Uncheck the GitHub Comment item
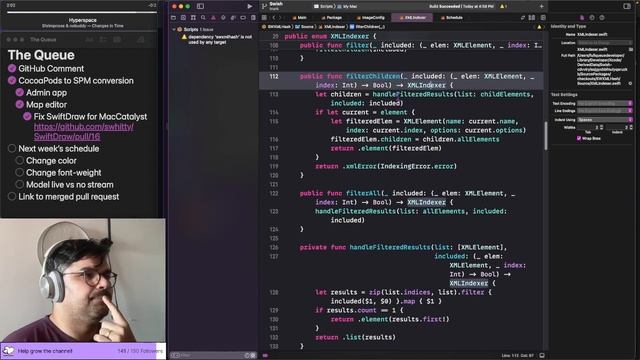This screenshot has width=640, height=360. tap(12, 68)
